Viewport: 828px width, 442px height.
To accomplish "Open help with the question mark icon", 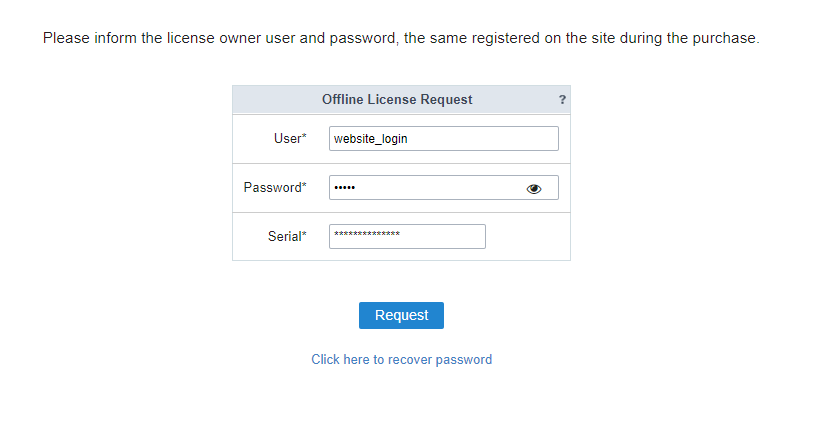I will pos(562,100).
